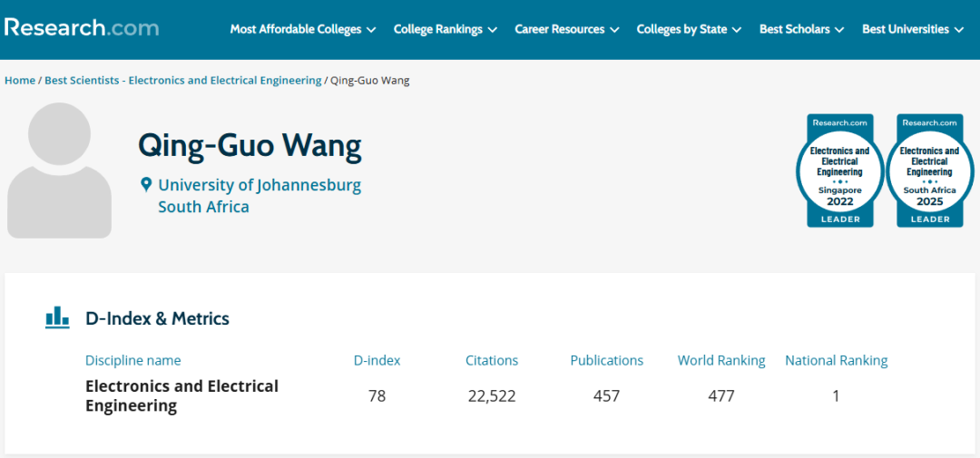
Task: Open the Best Scholars menu
Action: [x=802, y=29]
